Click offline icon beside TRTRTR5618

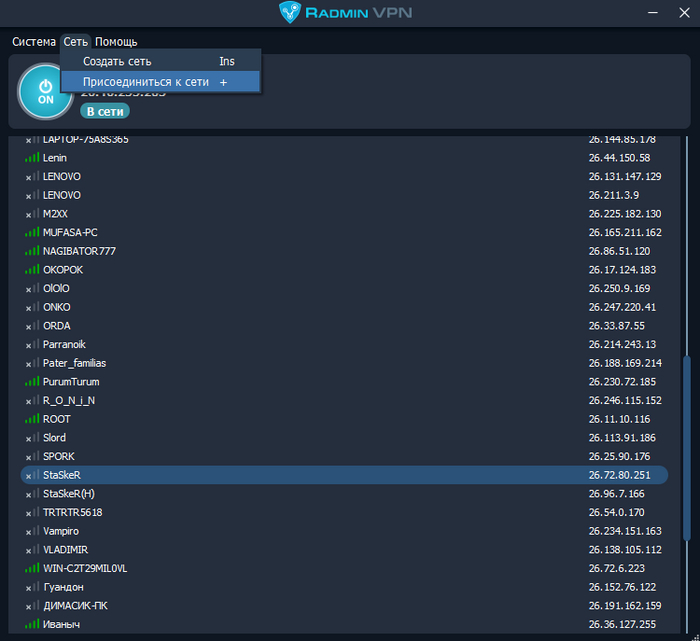coord(32,512)
